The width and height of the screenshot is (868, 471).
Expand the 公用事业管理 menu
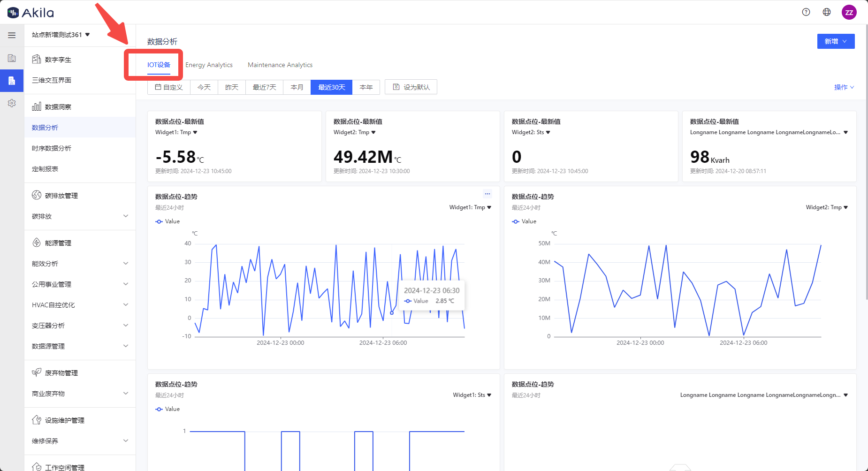point(80,284)
